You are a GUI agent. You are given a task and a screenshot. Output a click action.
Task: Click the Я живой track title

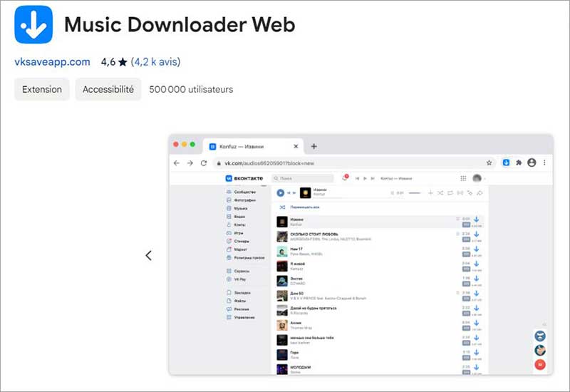297,264
